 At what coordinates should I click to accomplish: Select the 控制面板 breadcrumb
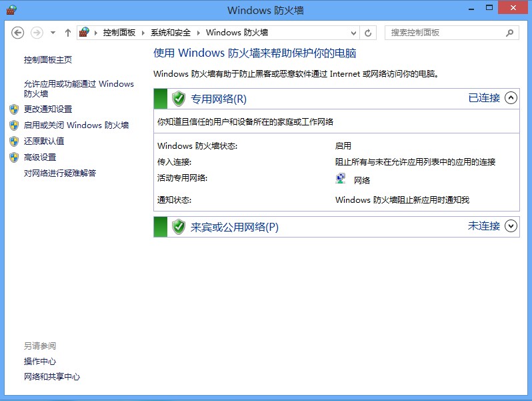(119, 33)
